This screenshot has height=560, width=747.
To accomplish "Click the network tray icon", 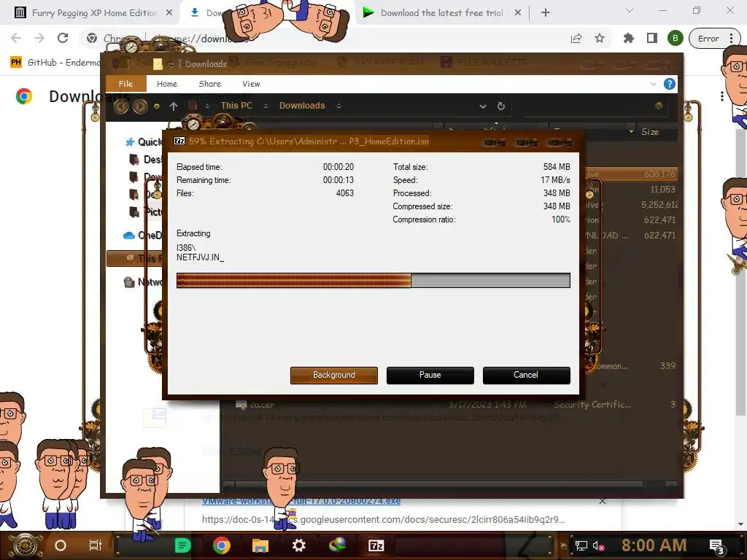I will click(x=581, y=545).
